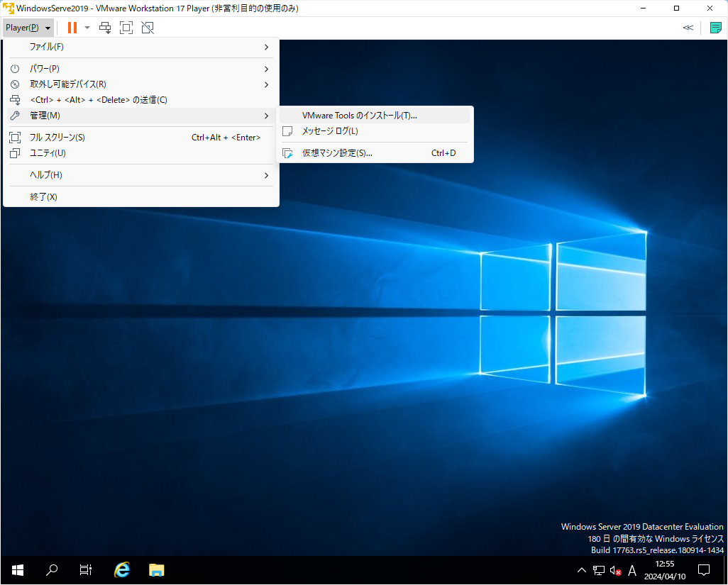Expand the パワー(P) submenu arrow

[x=267, y=69]
